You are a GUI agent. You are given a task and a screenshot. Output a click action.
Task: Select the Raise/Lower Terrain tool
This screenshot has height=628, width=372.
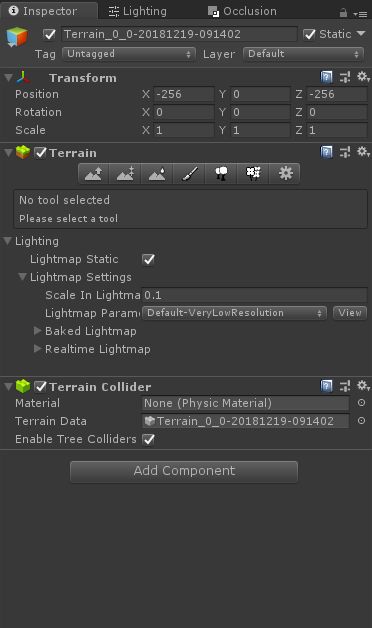click(x=94, y=173)
